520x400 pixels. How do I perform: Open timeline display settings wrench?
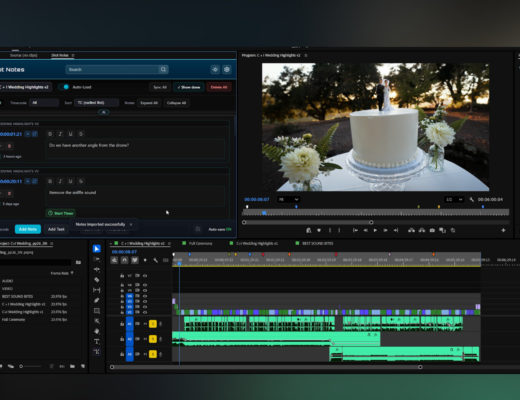click(155, 260)
